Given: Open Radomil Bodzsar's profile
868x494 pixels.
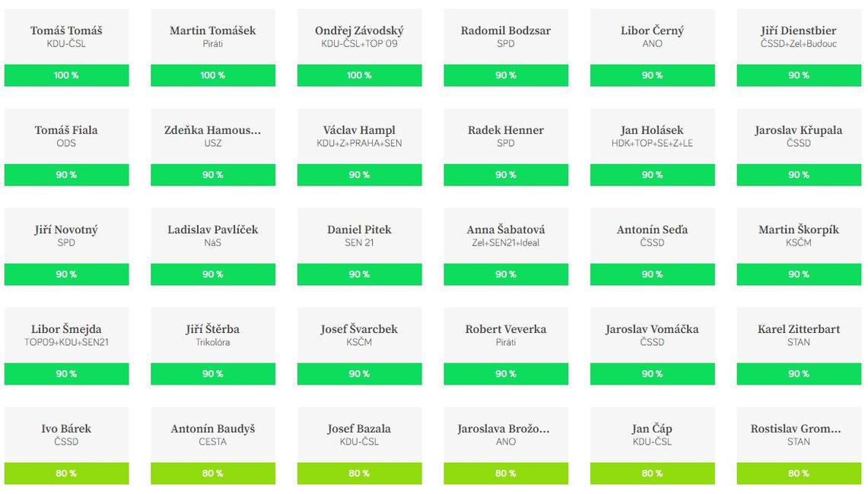Looking at the screenshot, I should pos(505,36).
